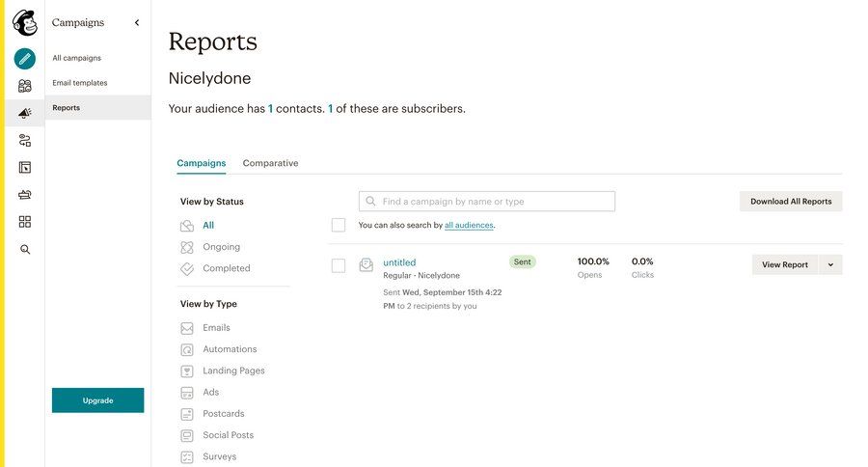Screen dimensions: 868x467
Task: Filter status by Ongoing
Action: (222, 246)
